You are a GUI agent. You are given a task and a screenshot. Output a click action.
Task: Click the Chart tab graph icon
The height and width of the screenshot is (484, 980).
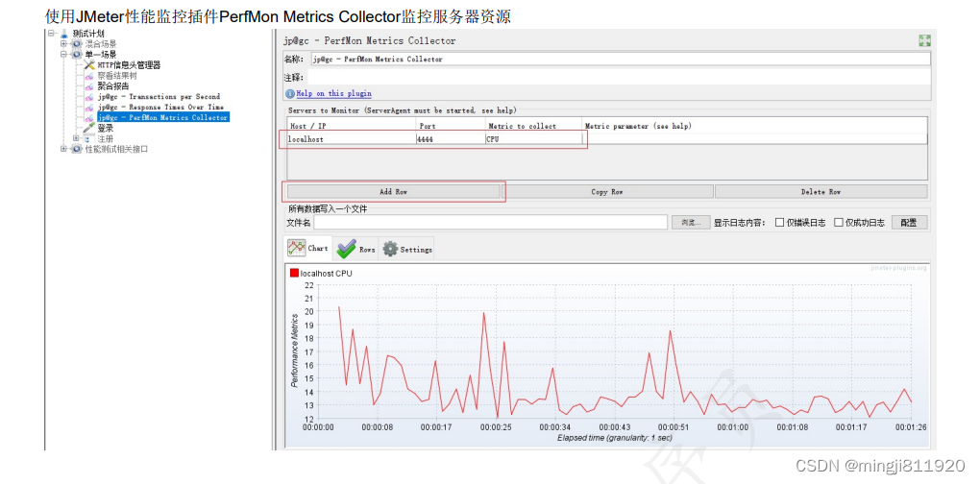[296, 248]
